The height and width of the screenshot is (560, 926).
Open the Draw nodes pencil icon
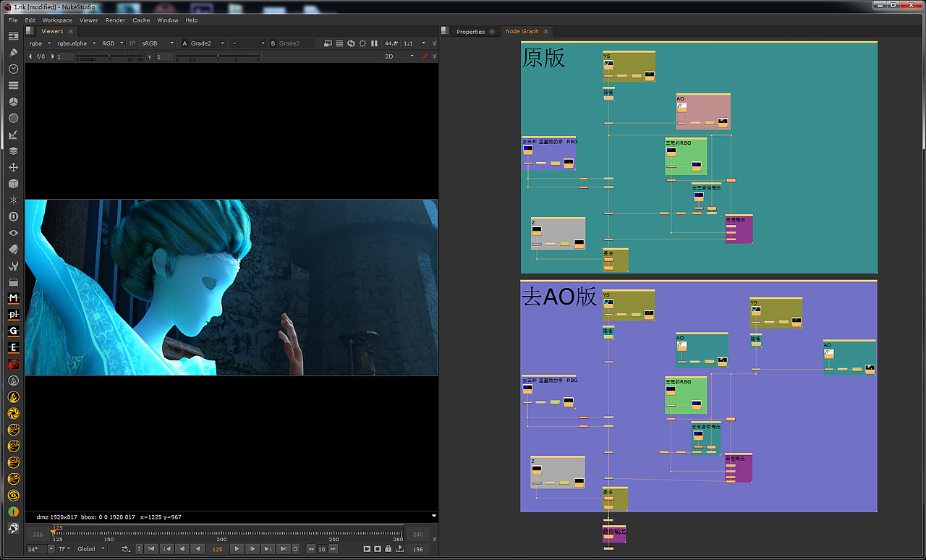(x=13, y=52)
